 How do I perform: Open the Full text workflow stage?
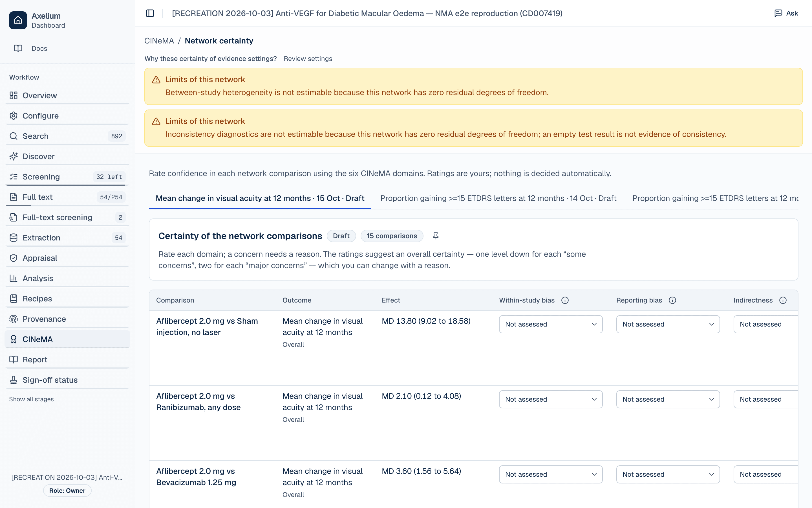(67, 197)
